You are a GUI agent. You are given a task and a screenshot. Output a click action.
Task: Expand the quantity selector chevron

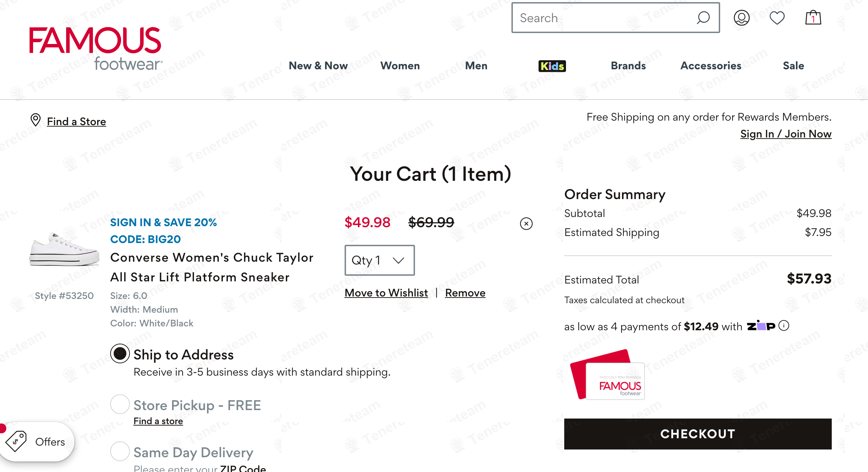coord(398,260)
